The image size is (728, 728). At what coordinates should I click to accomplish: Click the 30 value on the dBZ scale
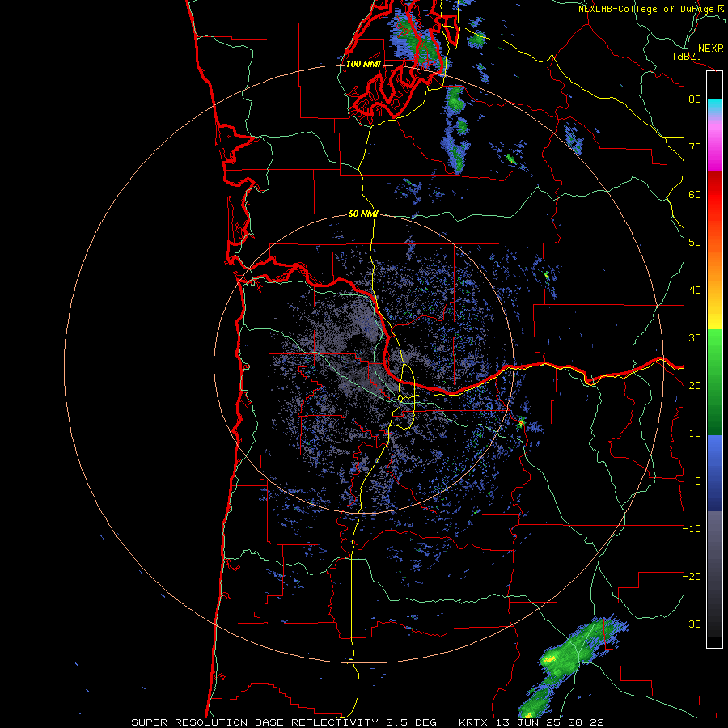(x=695, y=338)
